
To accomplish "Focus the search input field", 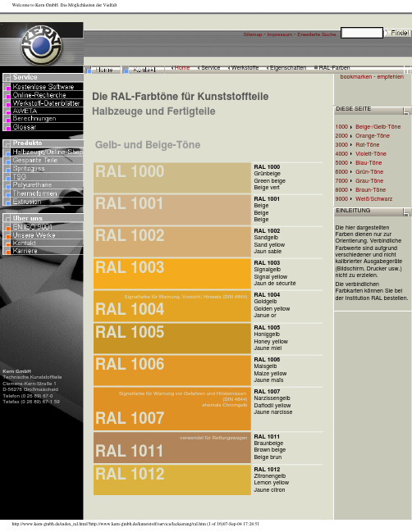I will tap(362, 33).
